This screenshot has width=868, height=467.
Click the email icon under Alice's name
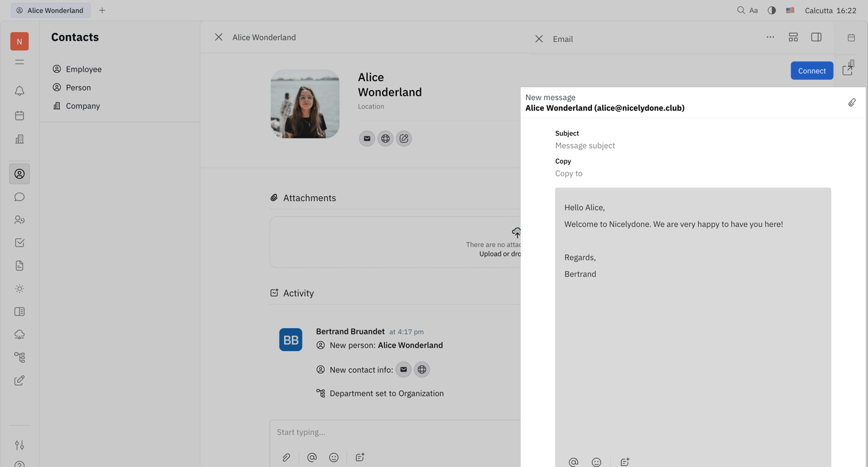click(367, 138)
